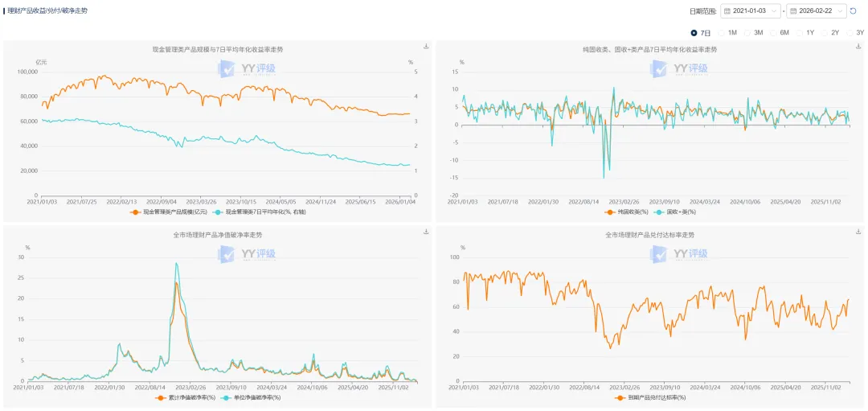Image resolution: width=868 pixels, height=411 pixels.
Task: Click y-axis value 100,000 in scale chart
Action: click(28, 72)
